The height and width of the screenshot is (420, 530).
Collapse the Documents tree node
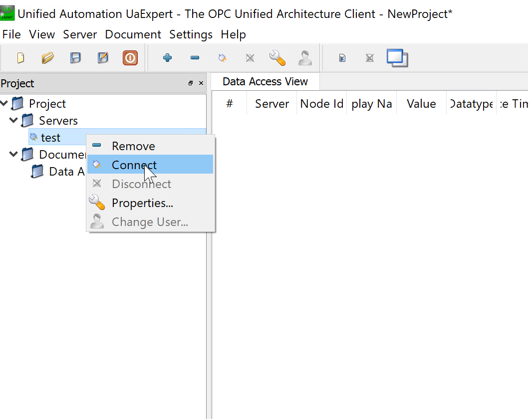click(x=13, y=154)
